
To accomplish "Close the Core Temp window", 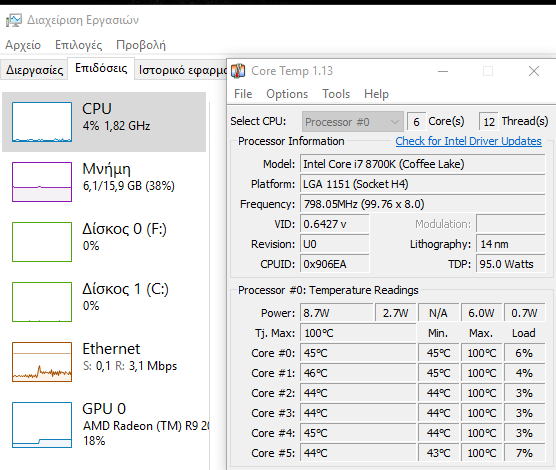I will (534, 71).
